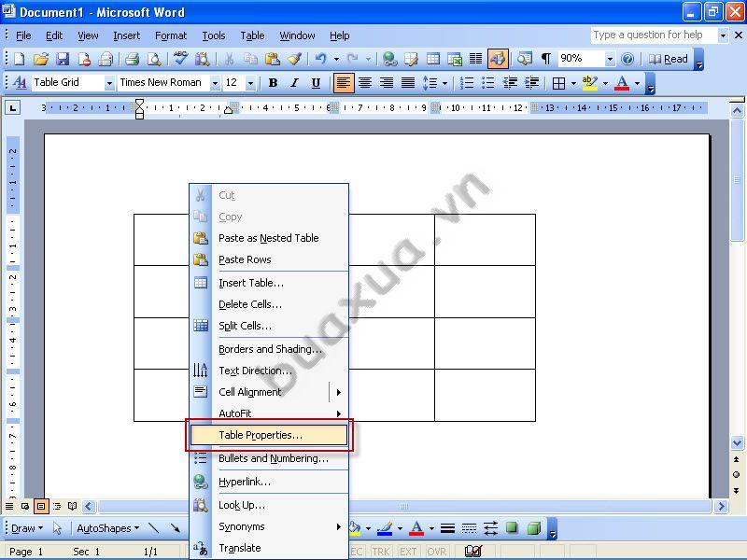Create a new blank document
747x560 pixels.
[19, 59]
